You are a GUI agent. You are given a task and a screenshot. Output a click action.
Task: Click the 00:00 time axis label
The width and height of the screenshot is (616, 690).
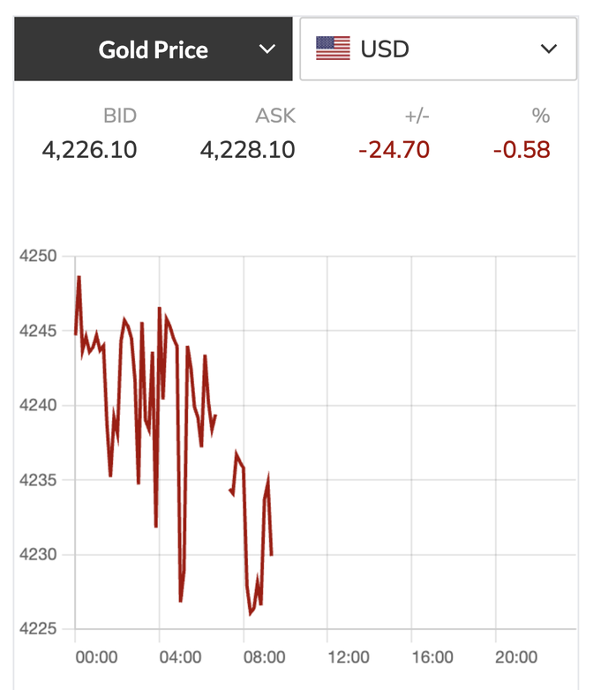[x=96, y=656]
